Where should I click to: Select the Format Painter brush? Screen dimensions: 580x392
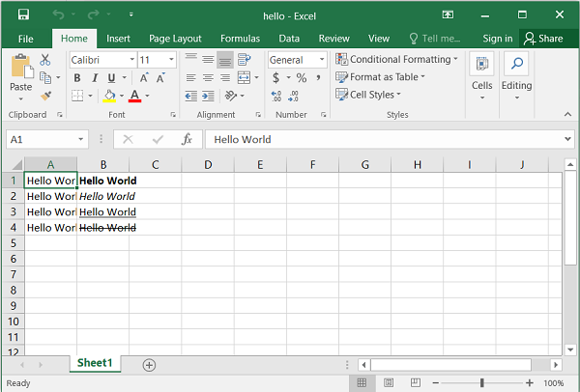(44, 96)
